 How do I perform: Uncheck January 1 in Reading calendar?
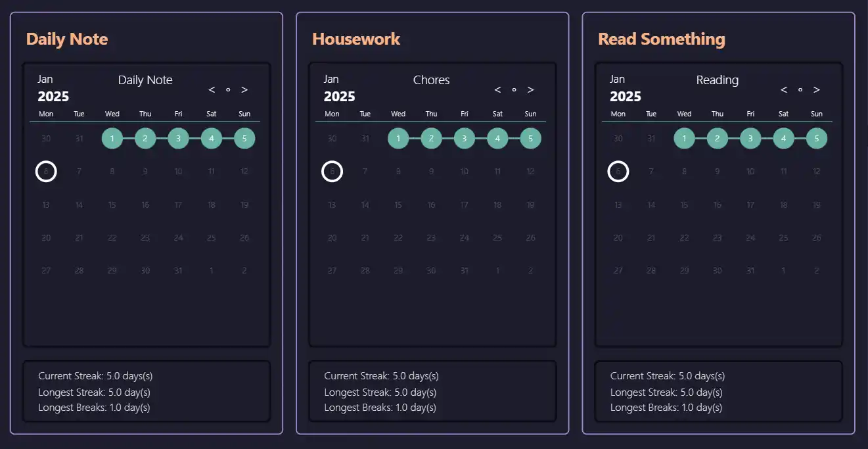tap(685, 139)
